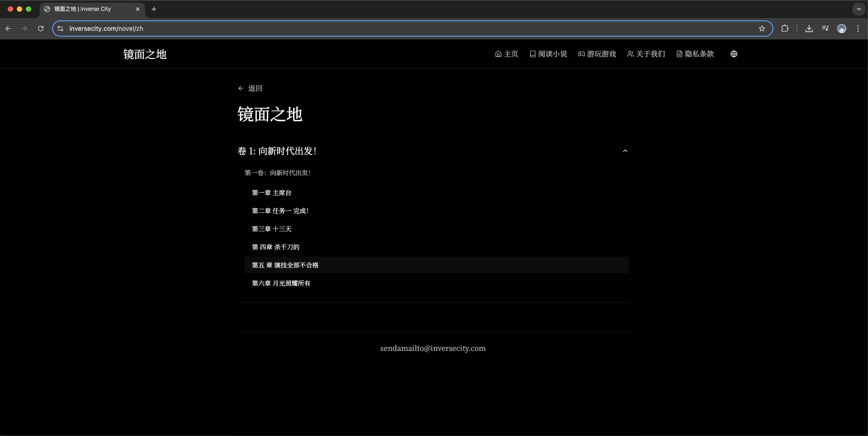The height and width of the screenshot is (436, 868).
Task: Open the 主页 home nav item
Action: [506, 54]
